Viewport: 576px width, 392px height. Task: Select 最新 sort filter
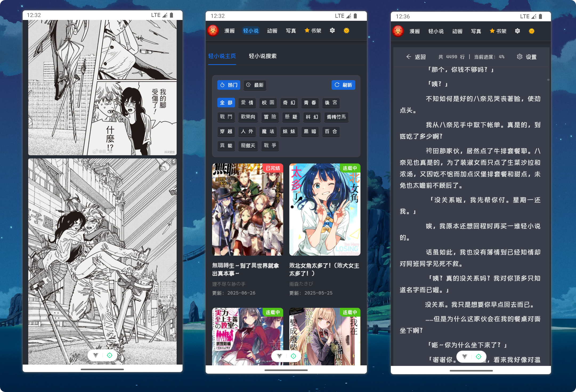[255, 85]
